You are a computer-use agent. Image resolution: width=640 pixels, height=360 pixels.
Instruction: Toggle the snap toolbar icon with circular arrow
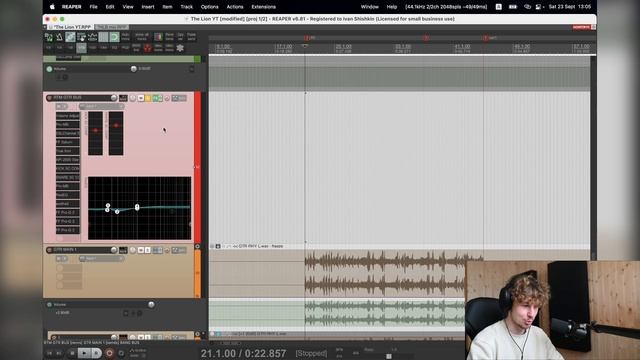point(114,37)
